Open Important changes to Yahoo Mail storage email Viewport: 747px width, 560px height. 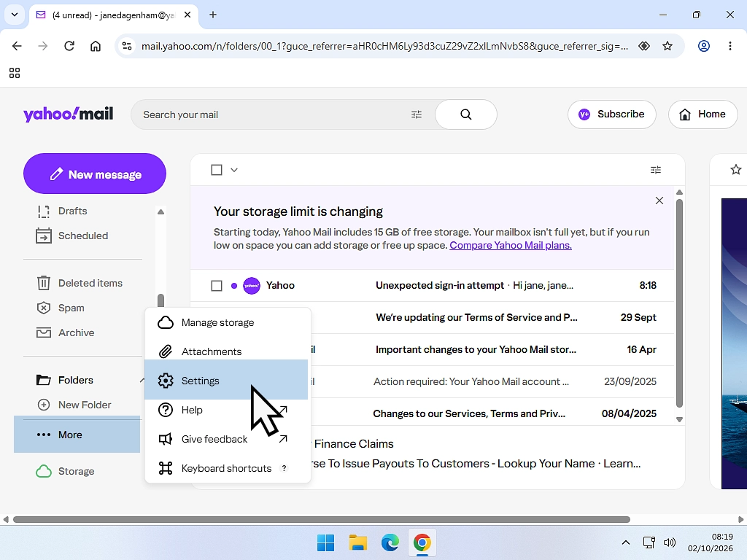pos(476,349)
